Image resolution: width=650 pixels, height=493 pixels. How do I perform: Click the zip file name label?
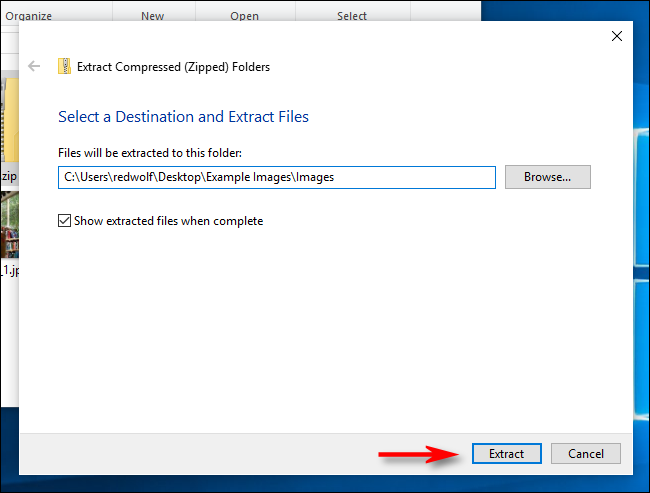click(8, 176)
